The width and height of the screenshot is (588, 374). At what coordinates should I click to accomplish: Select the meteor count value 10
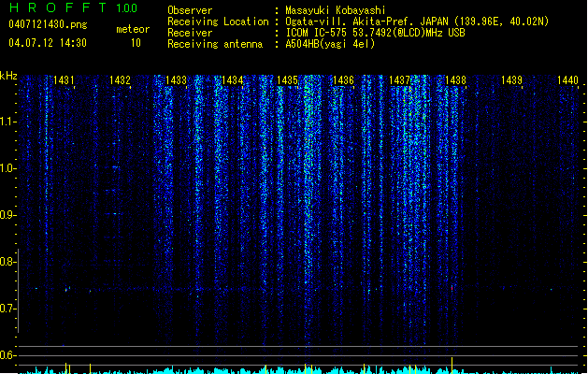136,43
